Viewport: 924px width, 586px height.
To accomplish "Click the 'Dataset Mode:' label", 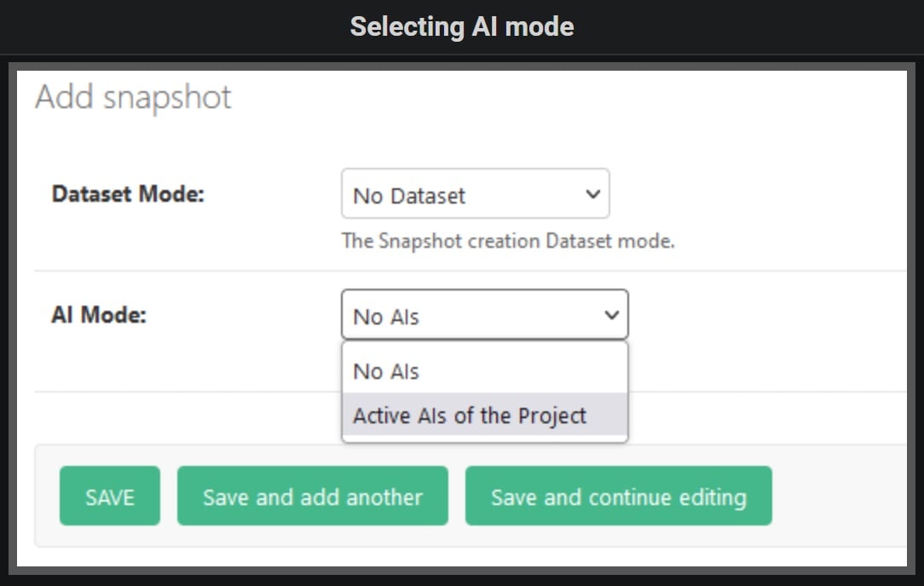I will 128,193.
